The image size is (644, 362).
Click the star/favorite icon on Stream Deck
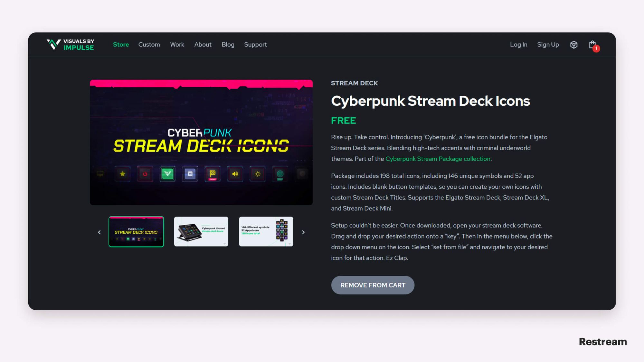pos(122,174)
